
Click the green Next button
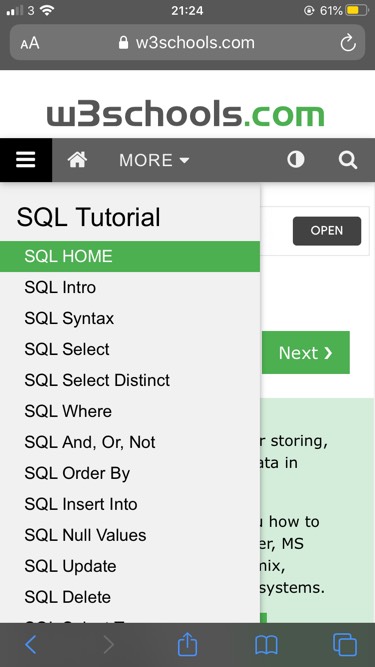[306, 353]
